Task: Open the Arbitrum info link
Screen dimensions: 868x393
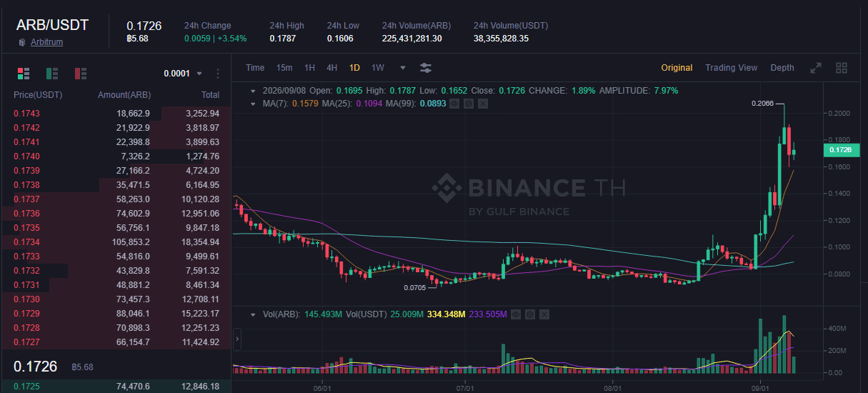Action: (46, 42)
